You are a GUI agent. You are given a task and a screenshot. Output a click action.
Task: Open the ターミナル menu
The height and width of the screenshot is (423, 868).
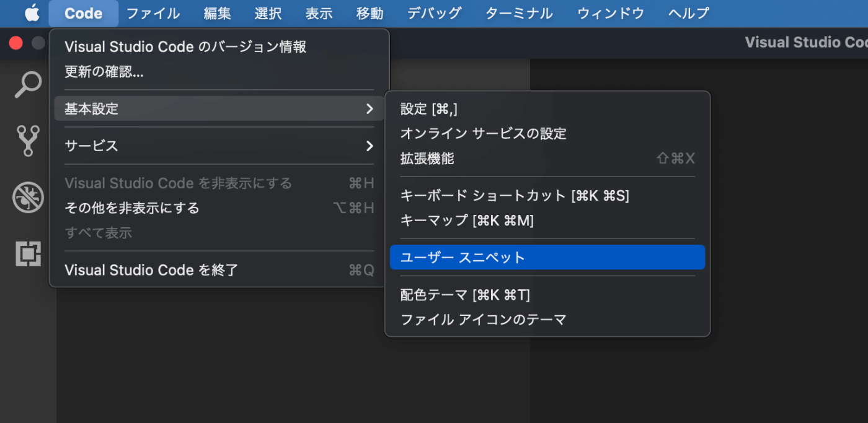[519, 13]
